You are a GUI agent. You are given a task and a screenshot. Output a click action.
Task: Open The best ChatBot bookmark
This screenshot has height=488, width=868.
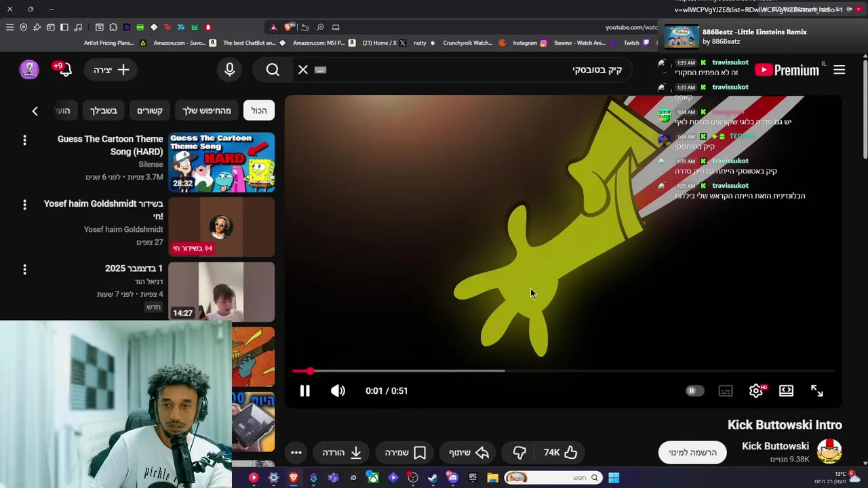pos(254,43)
